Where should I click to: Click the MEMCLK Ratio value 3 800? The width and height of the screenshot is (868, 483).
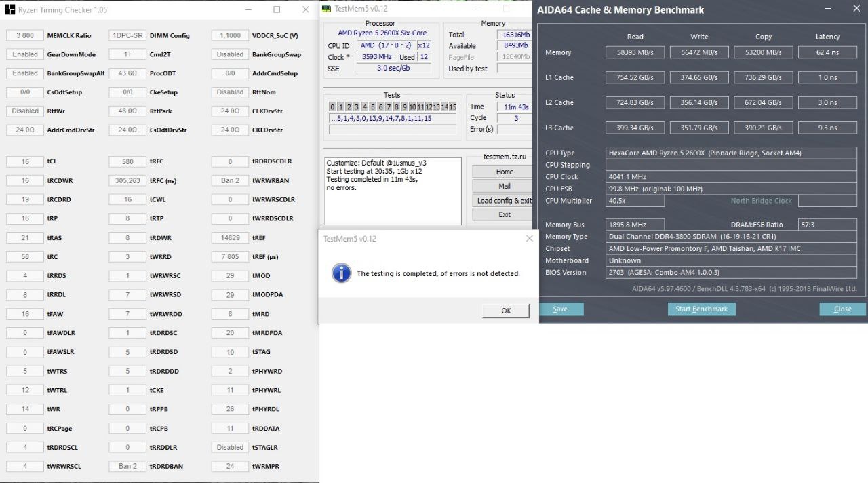tap(25, 35)
